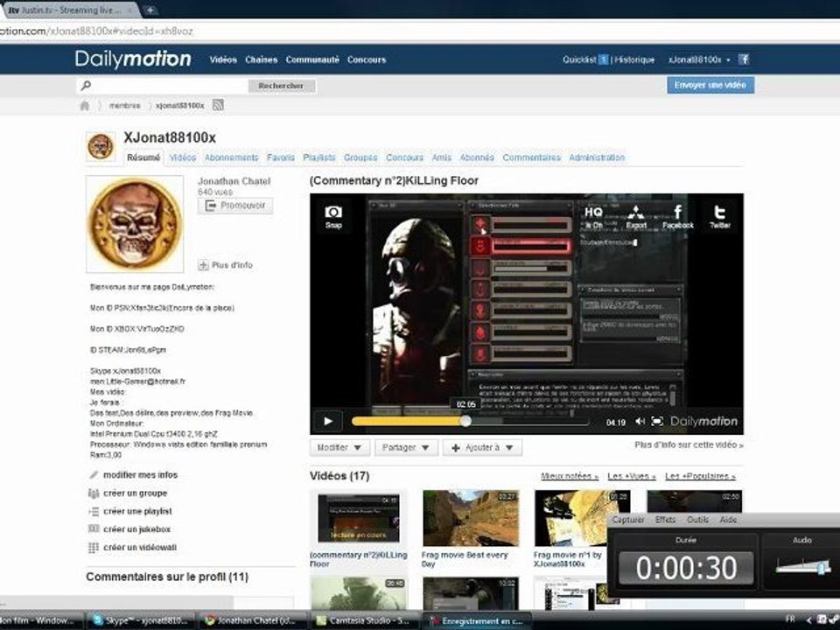Switch to the Groupes tab
The width and height of the screenshot is (840, 630).
click(360, 157)
